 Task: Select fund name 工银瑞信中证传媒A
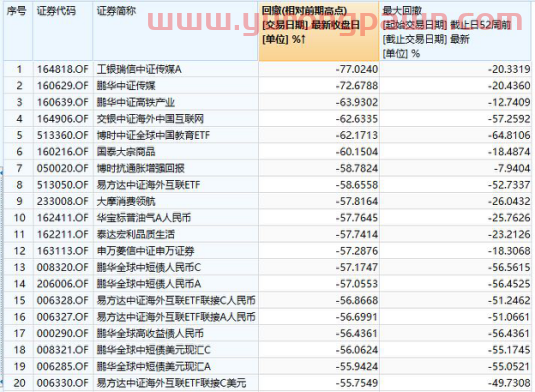pos(139,69)
